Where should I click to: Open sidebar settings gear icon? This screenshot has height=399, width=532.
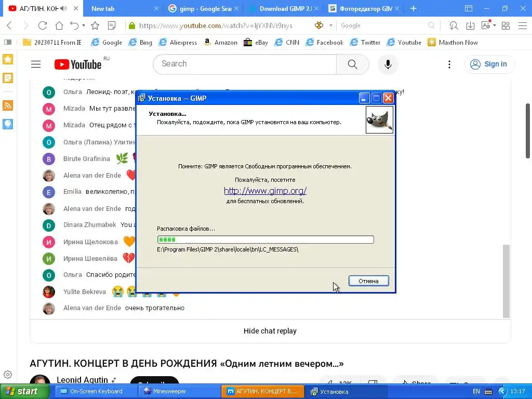click(x=8, y=375)
